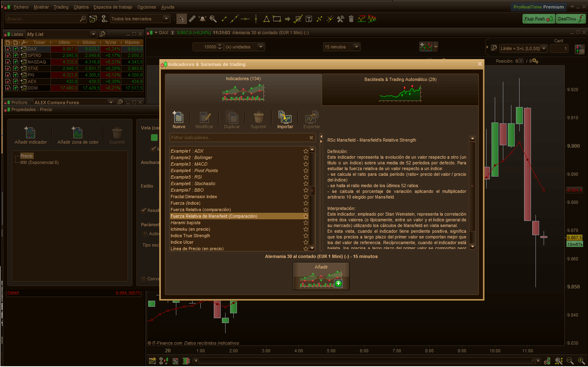Open Todos los mercados dropdown

click(140, 19)
